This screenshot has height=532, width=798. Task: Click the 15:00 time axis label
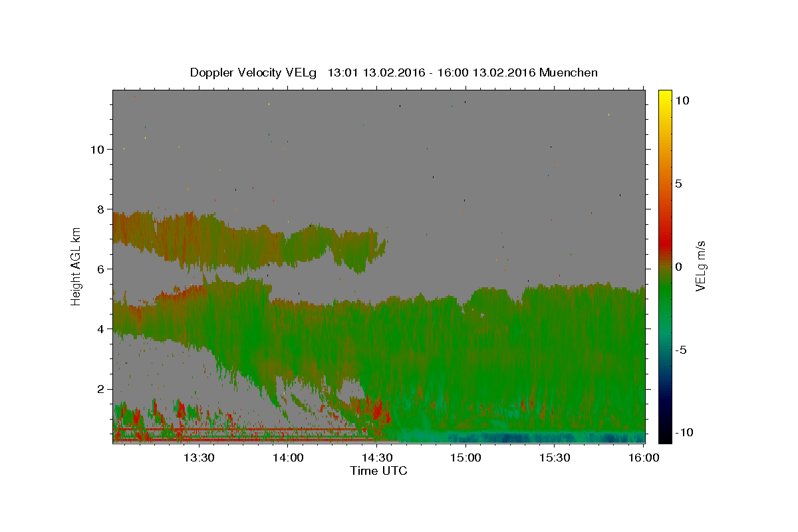click(x=465, y=458)
